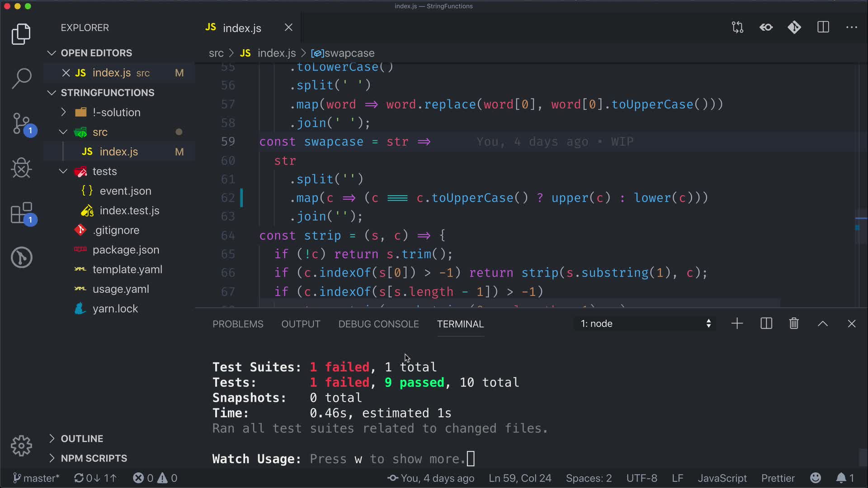
Task: Expand the OUTLINE section
Action: tap(82, 438)
